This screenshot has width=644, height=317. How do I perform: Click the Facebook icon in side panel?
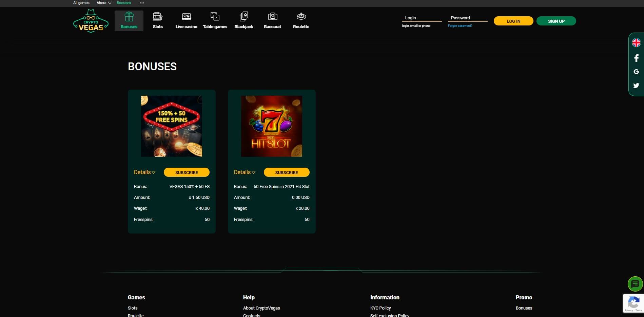(636, 58)
